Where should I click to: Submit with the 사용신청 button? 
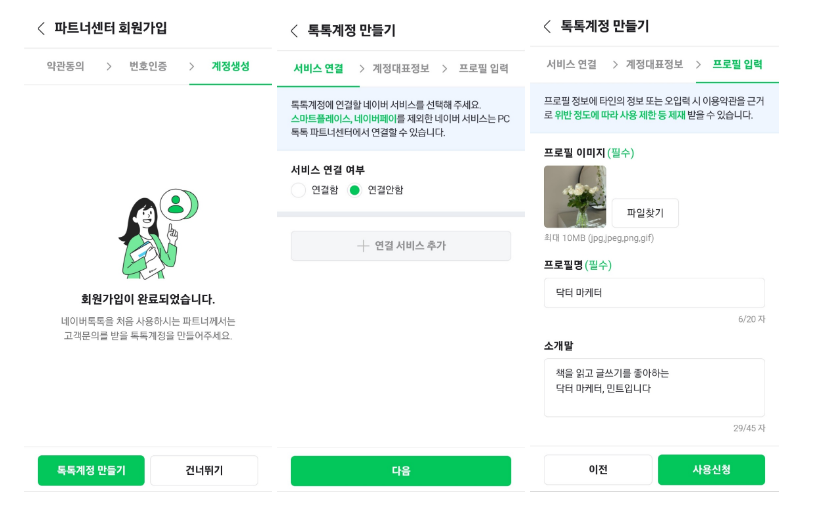click(711, 470)
